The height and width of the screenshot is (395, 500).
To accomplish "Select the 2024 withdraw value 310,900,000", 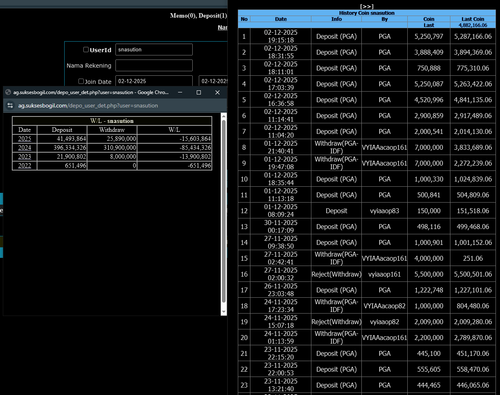I will pyautogui.click(x=119, y=148).
